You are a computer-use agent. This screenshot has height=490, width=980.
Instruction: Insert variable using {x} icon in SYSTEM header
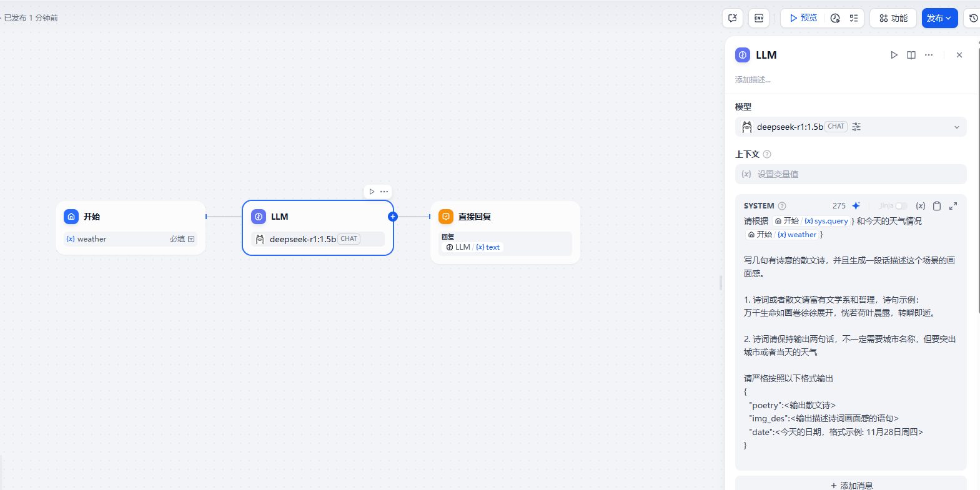pyautogui.click(x=920, y=206)
